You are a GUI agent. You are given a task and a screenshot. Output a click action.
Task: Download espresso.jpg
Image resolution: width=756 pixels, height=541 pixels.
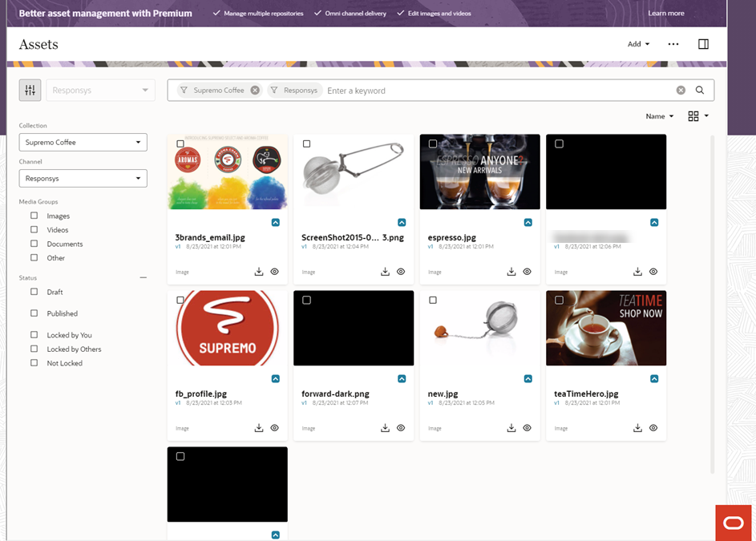(x=511, y=272)
